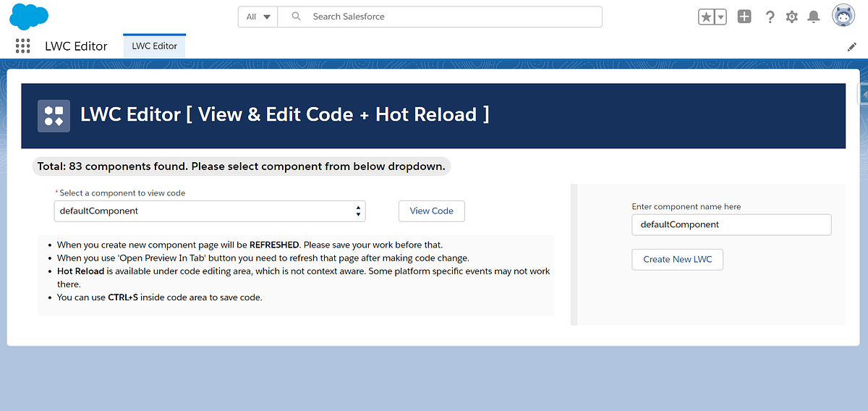Open the component selection dropdown
The height and width of the screenshot is (411, 868).
point(210,211)
